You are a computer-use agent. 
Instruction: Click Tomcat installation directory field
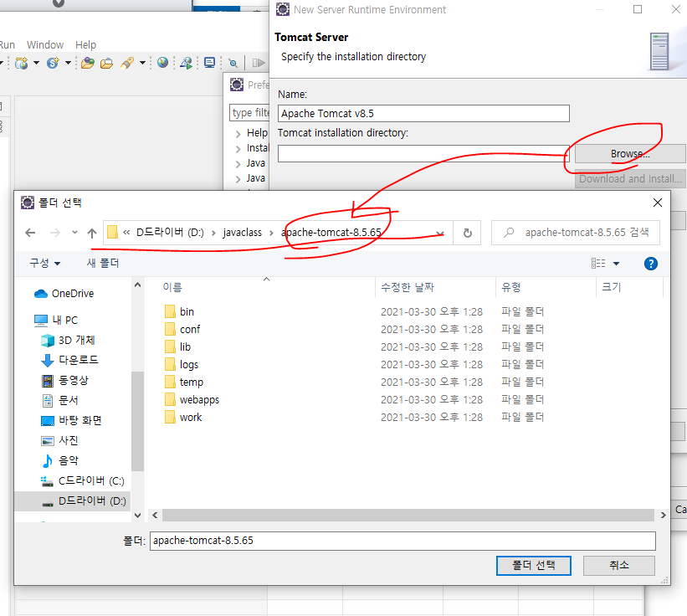pyautogui.click(x=423, y=154)
